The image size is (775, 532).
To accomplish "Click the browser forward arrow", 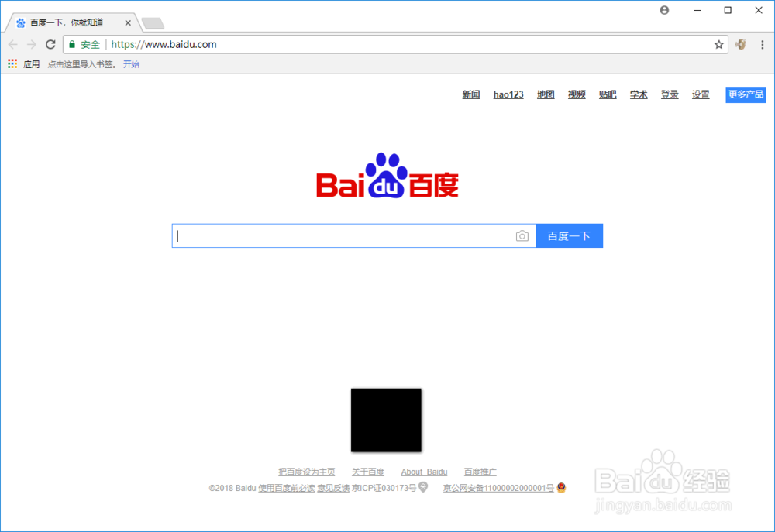I will click(x=32, y=44).
